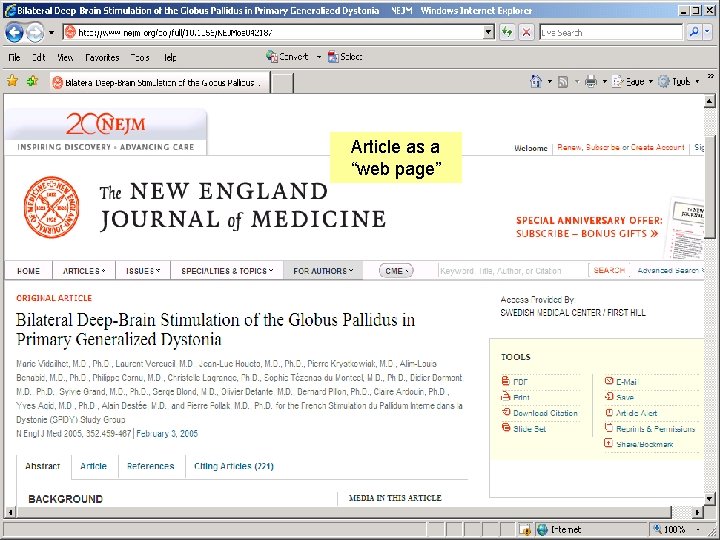Click the red SEARCH button

pos(609,270)
